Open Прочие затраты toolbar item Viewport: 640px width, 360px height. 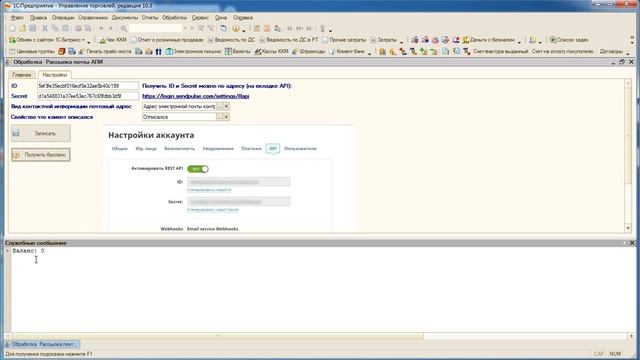[344, 40]
